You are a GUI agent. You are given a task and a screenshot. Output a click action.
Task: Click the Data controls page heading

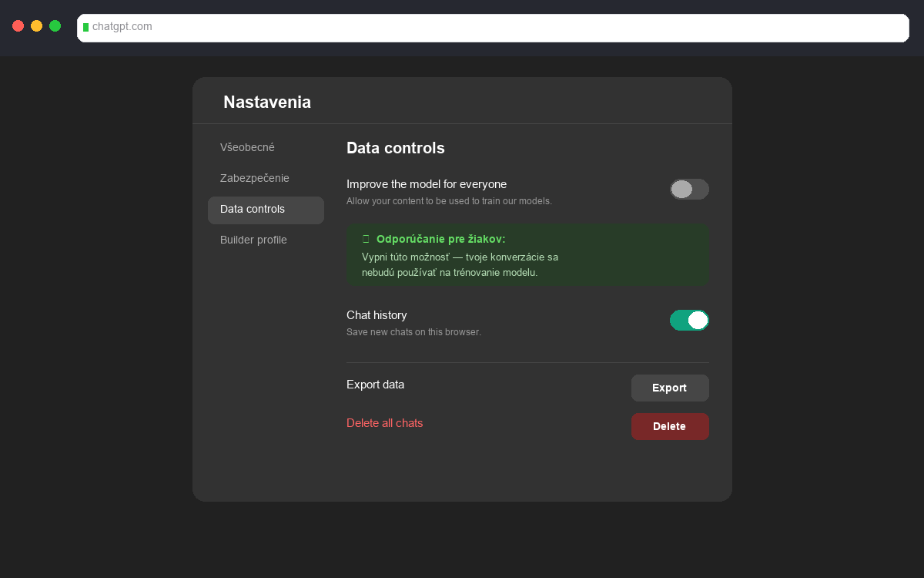coord(395,148)
